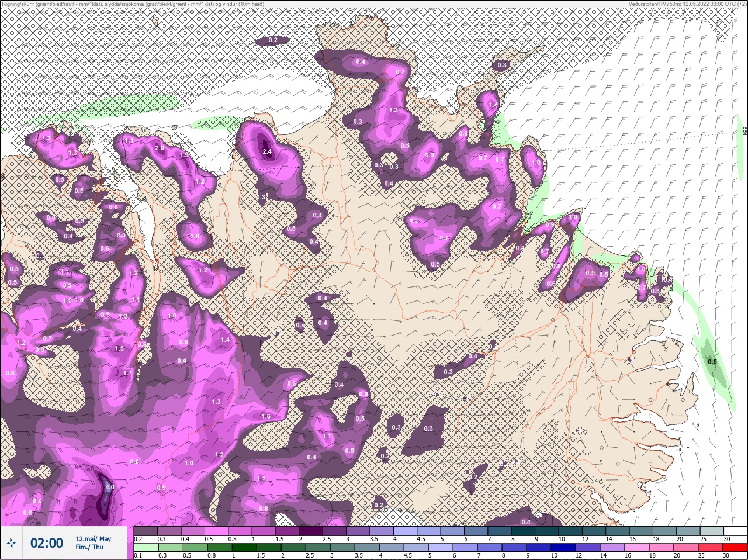Screen dimensions: 748x560
Task: Pick the white swatch ending the upper scale
Action: click(x=735, y=531)
